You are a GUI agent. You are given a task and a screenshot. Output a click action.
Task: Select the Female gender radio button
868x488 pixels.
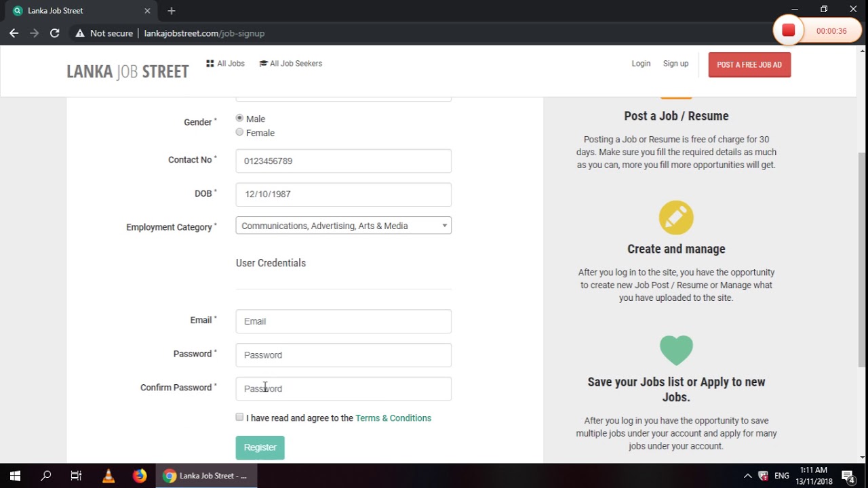click(239, 132)
